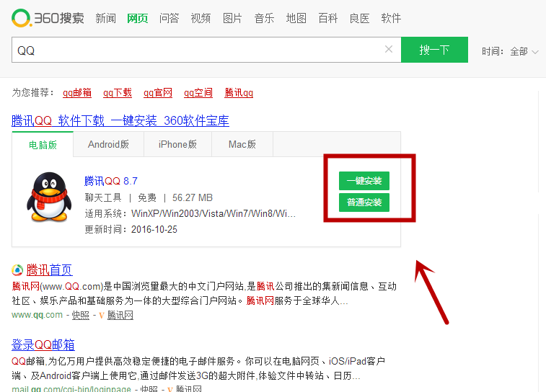Open the 腾讯首页 result
The image size is (546, 392).
(x=50, y=270)
